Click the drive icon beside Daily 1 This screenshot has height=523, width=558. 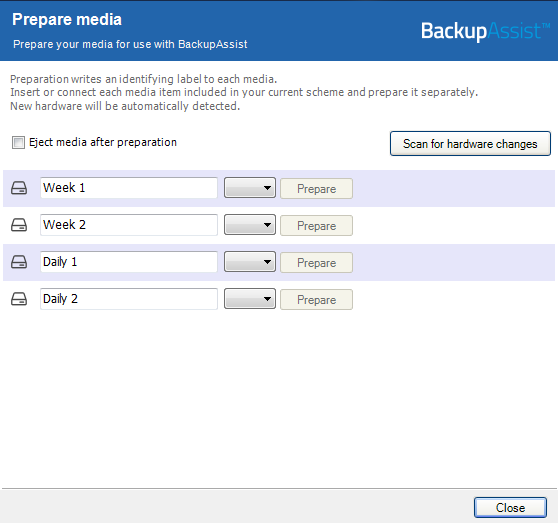coord(19,262)
